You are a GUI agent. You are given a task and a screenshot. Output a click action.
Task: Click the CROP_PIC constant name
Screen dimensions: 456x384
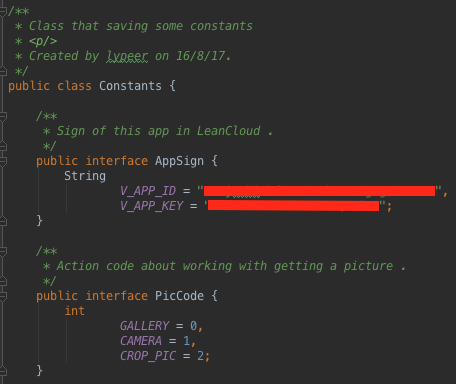pos(148,356)
